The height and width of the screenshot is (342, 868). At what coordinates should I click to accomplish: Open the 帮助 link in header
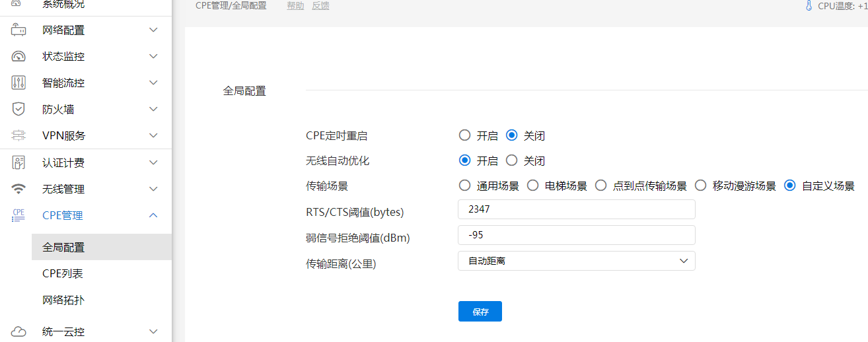coord(295,6)
